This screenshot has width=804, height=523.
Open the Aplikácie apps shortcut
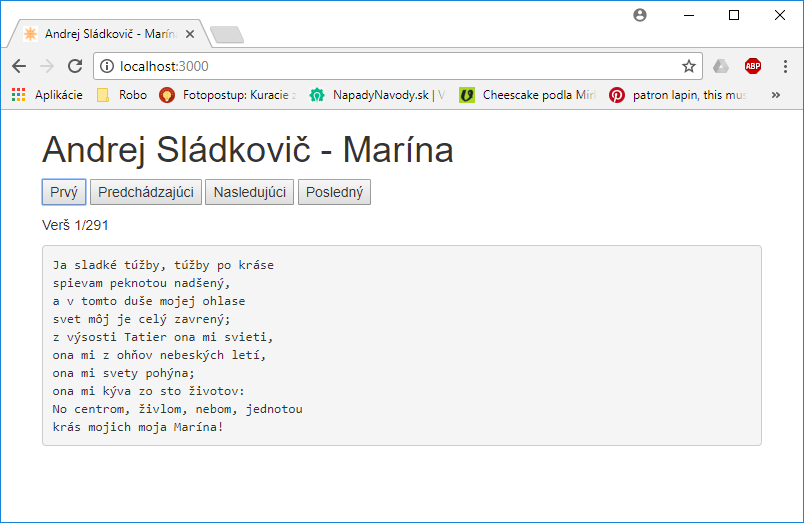47,95
